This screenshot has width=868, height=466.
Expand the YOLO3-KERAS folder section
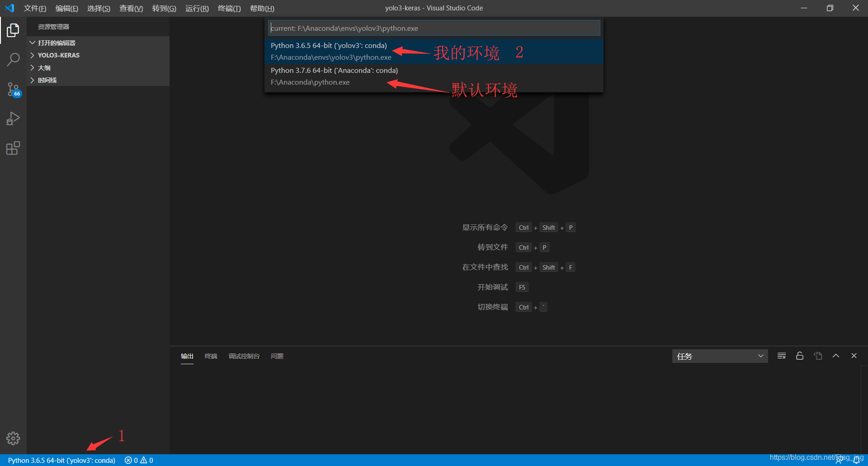pos(98,55)
